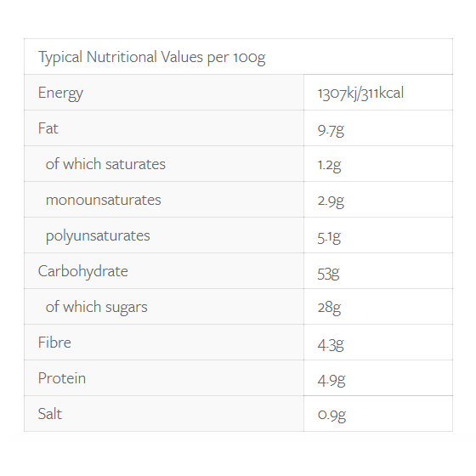Select the 'of which sugars' label
Screen dimensions: 476x476
coord(97,307)
